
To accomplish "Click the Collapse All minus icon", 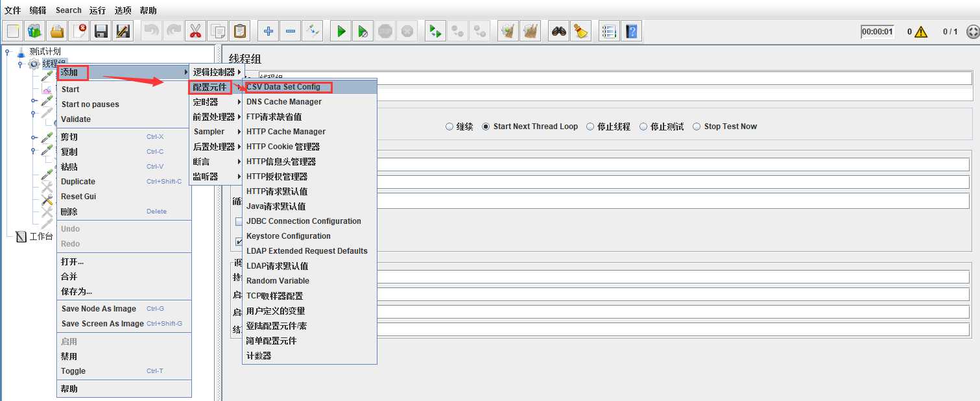I will [x=291, y=30].
